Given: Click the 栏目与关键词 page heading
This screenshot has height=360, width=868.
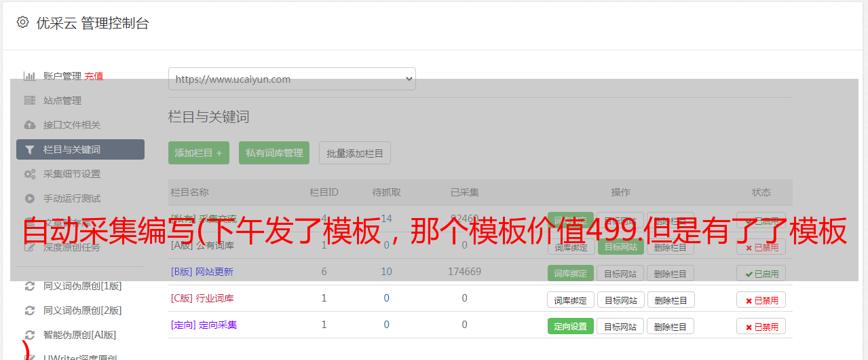Looking at the screenshot, I should tap(209, 117).
